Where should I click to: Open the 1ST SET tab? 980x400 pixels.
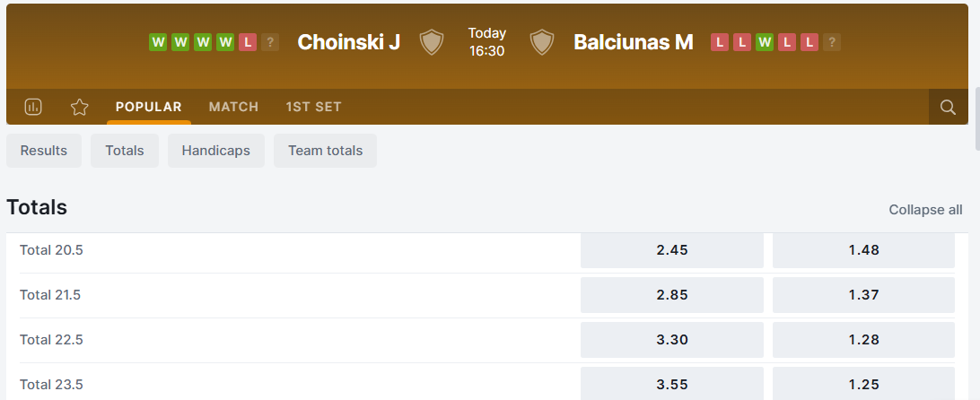[313, 107]
